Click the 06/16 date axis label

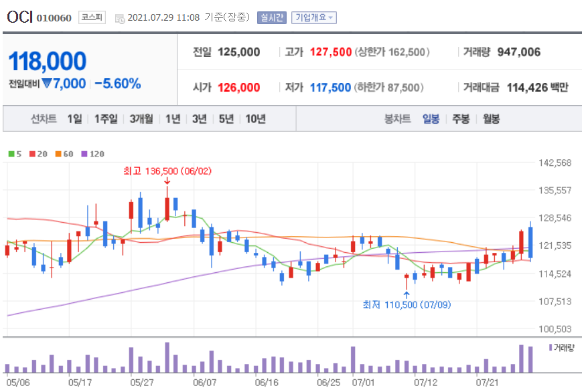pos(267,383)
